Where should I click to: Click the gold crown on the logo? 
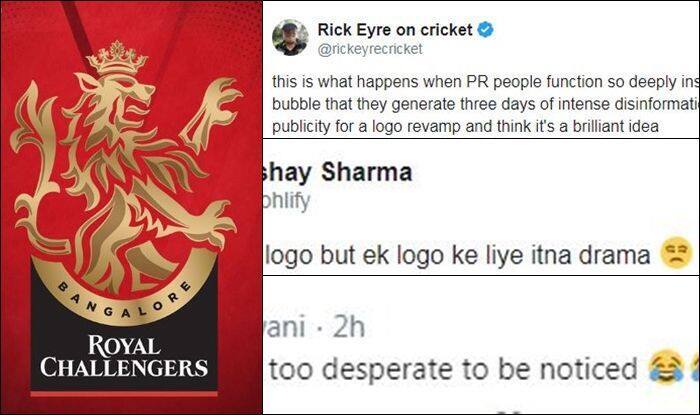click(x=117, y=58)
